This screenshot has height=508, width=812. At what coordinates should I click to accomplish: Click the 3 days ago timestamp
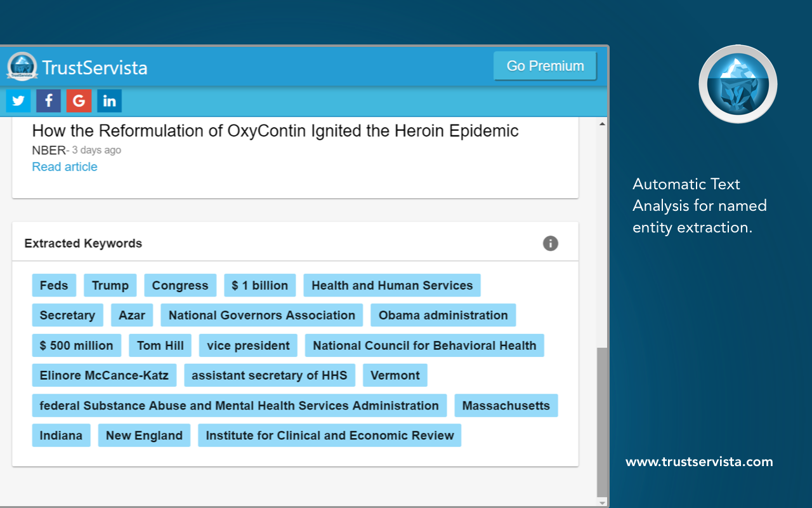coord(96,150)
